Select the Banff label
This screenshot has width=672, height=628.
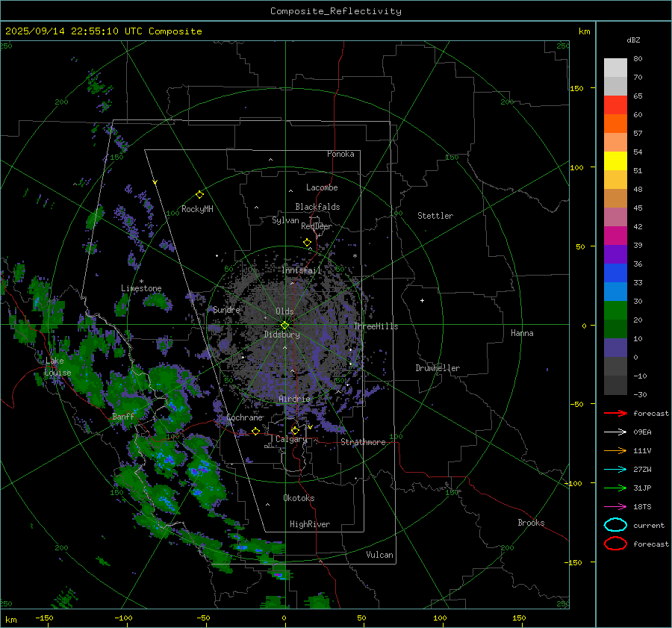[x=123, y=416]
